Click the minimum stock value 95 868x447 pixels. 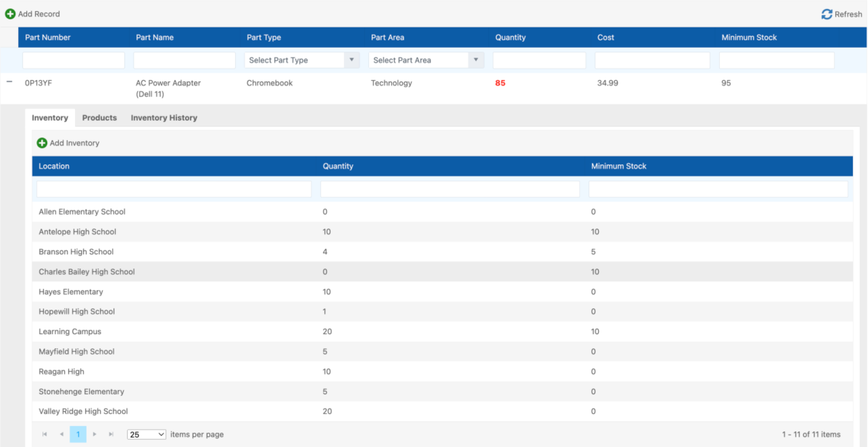pyautogui.click(x=726, y=83)
